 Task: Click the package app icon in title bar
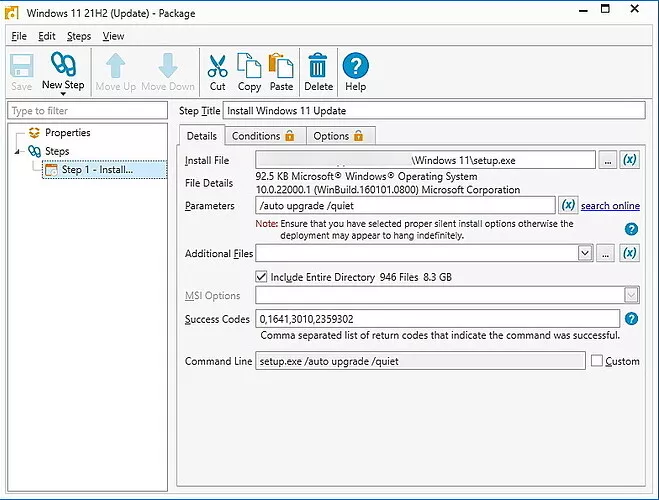click(11, 13)
